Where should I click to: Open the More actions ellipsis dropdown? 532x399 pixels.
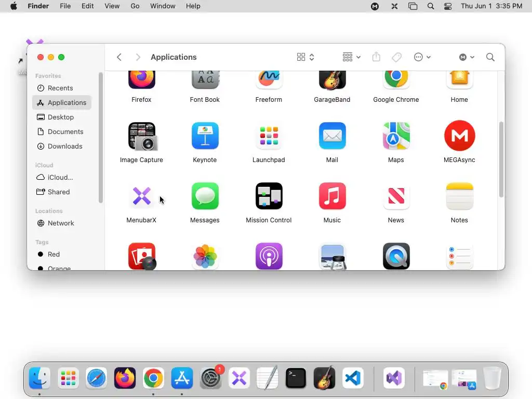click(422, 57)
